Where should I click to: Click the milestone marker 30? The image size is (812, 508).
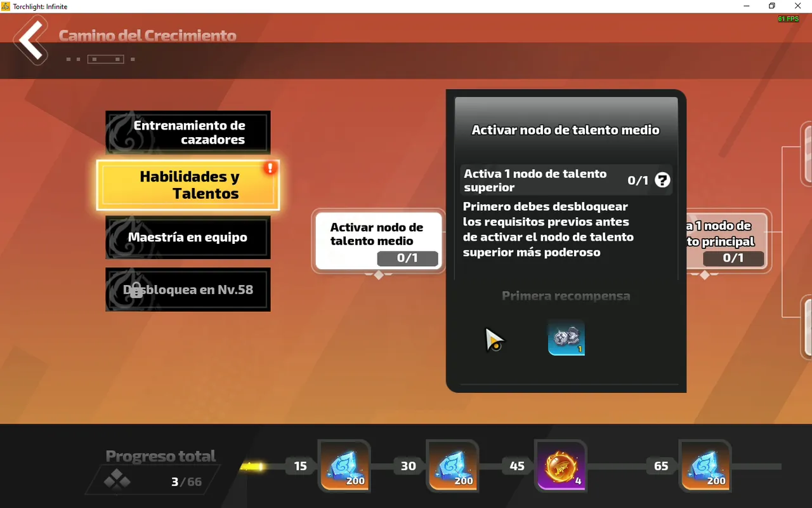point(409,466)
